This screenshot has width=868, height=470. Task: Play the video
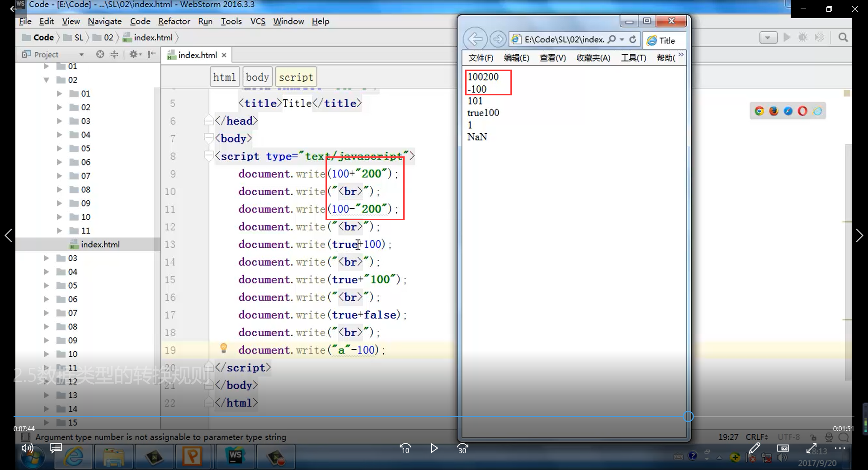click(434, 448)
